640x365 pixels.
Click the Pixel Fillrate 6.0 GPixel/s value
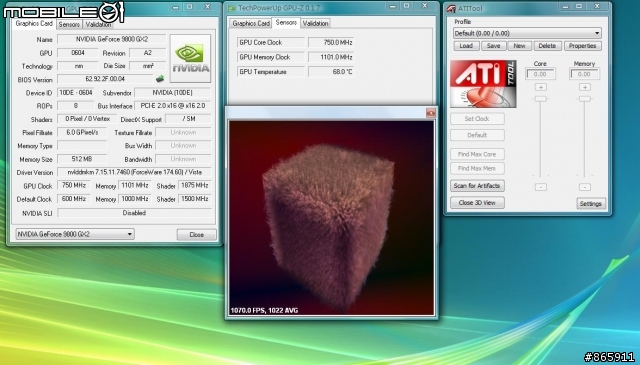pyautogui.click(x=82, y=132)
